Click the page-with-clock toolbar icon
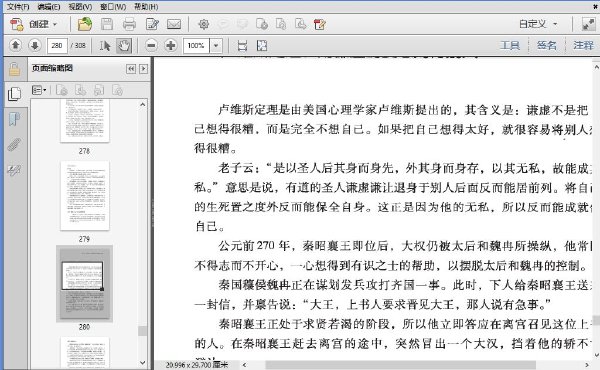The image size is (600, 370). coord(262,24)
